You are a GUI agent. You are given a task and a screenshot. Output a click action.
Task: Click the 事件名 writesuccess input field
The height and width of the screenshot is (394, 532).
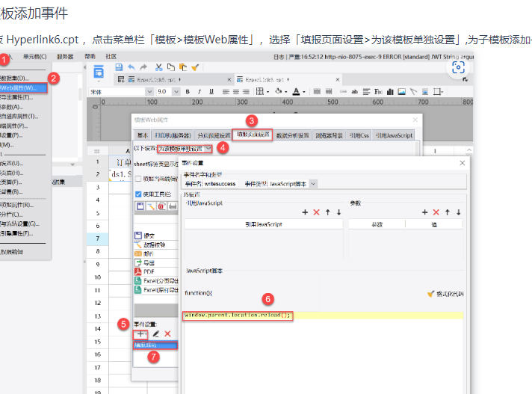220,184
